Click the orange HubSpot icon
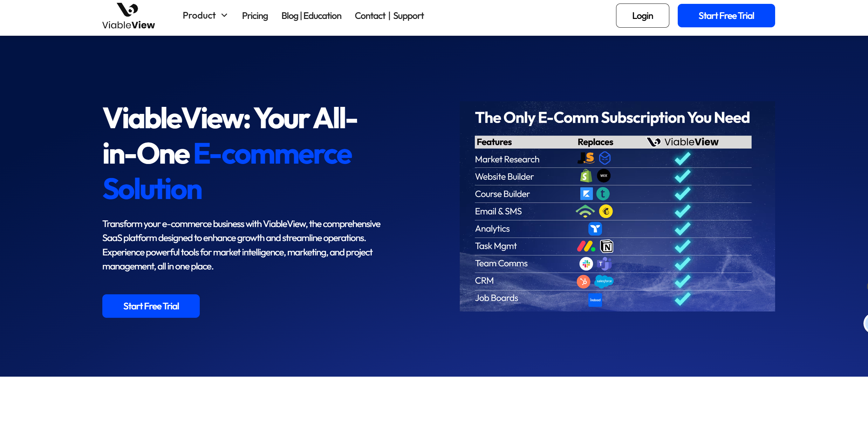868x425 pixels. click(x=583, y=281)
